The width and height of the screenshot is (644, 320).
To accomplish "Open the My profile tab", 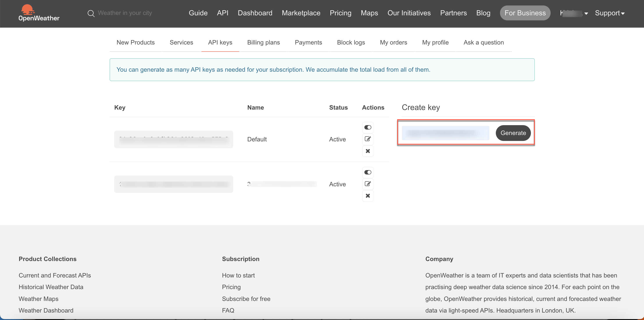I will pos(435,43).
